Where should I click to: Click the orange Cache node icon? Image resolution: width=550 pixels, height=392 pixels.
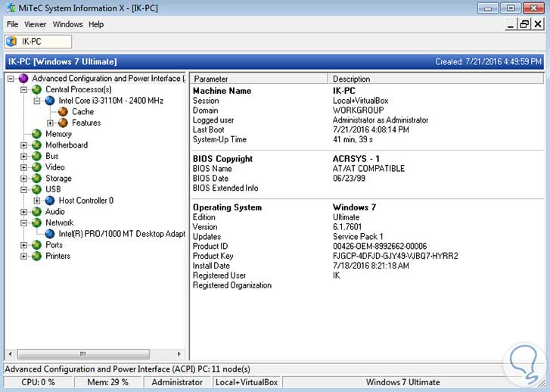click(x=63, y=112)
